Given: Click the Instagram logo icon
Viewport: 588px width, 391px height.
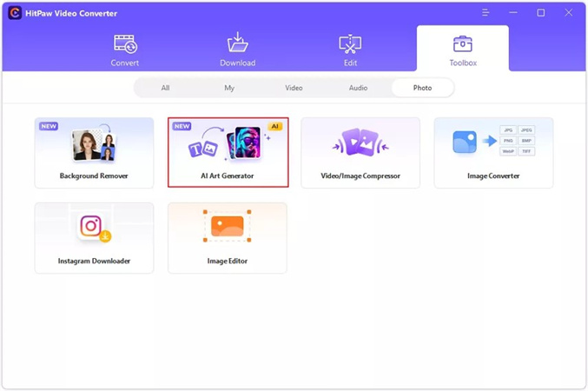Looking at the screenshot, I should tap(91, 226).
